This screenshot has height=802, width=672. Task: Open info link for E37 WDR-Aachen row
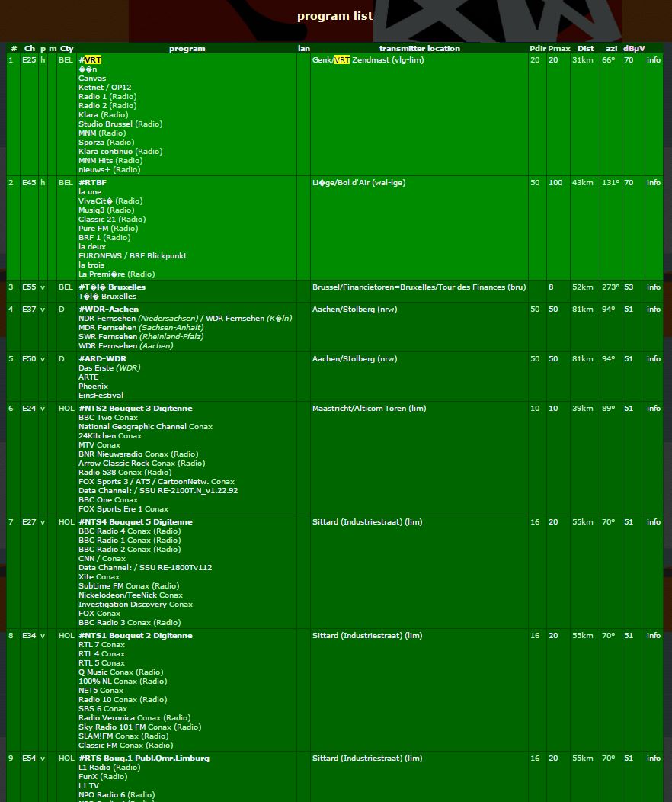653,309
